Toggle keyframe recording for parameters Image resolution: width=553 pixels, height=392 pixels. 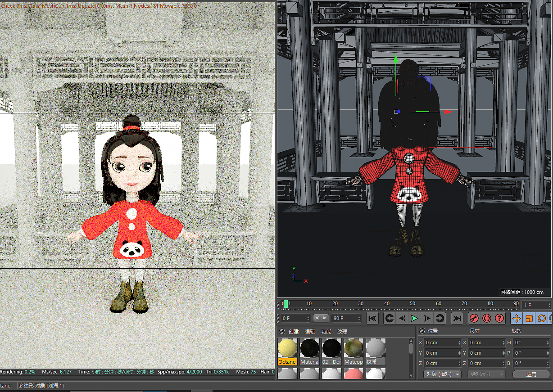(499, 318)
